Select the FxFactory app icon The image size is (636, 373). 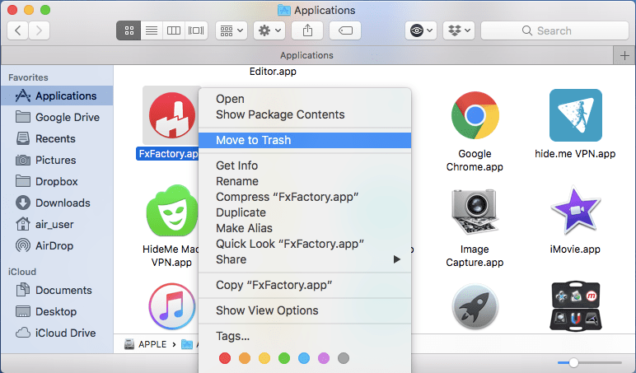tap(172, 115)
